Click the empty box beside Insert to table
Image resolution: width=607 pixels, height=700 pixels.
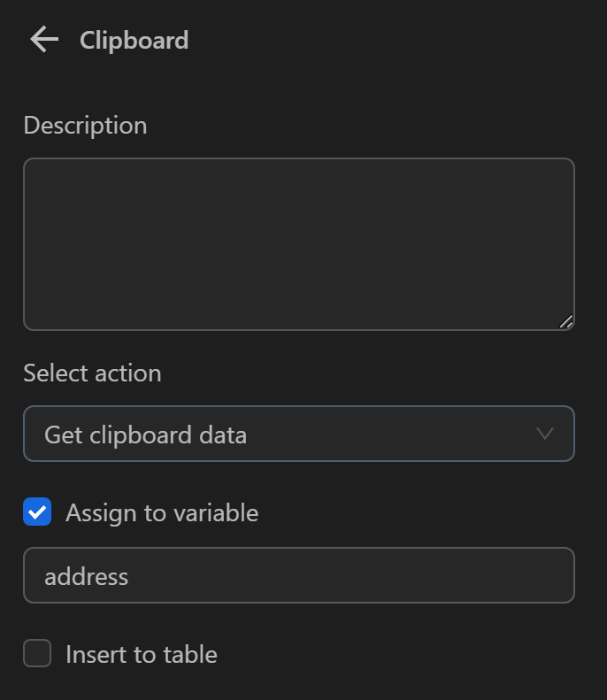click(x=37, y=654)
